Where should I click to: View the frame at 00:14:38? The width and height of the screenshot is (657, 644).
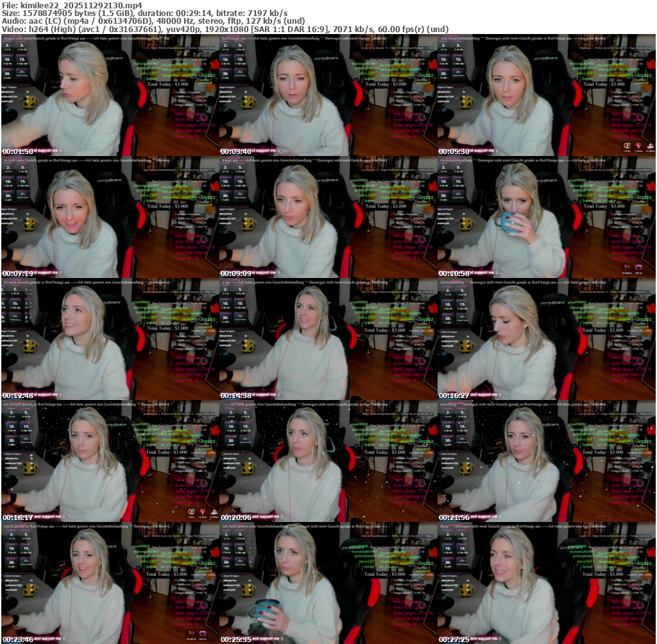[328, 339]
